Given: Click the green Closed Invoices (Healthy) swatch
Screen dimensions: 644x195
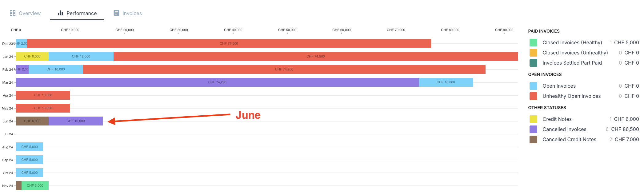Looking at the screenshot, I should tap(533, 42).
